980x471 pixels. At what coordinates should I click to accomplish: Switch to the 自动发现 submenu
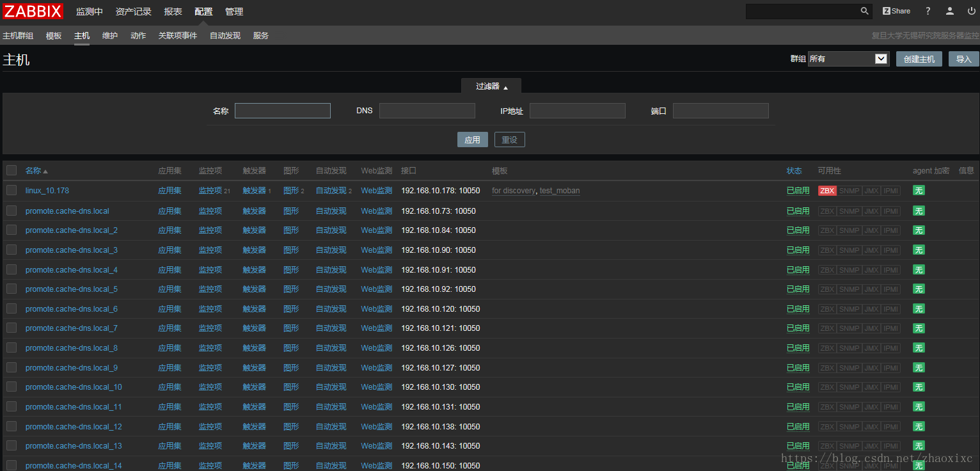pos(225,36)
